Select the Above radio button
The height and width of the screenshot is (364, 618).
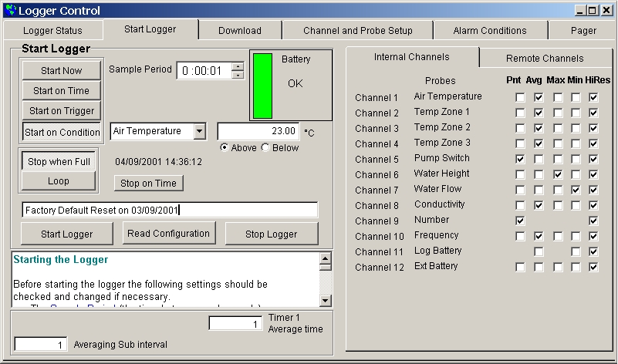225,148
